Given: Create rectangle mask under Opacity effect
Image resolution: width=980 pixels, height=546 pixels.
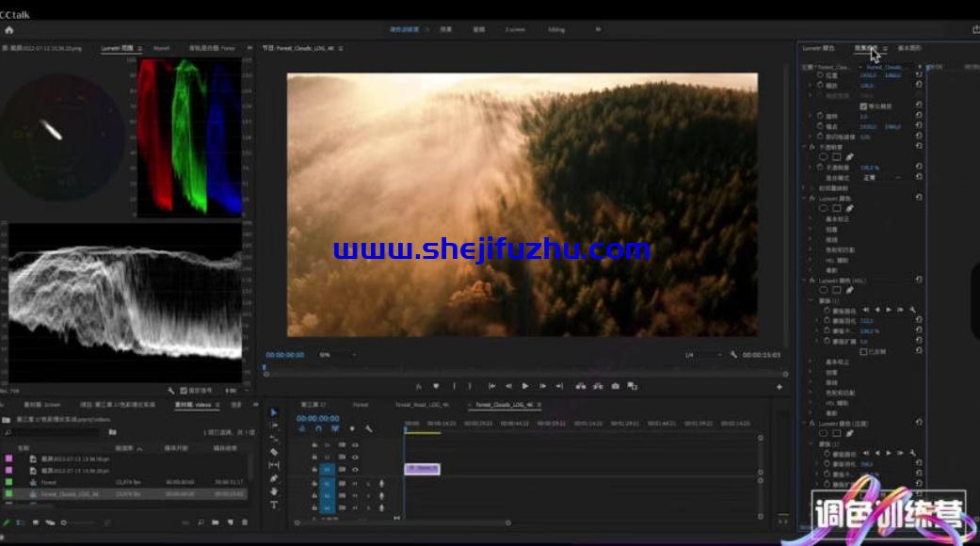Looking at the screenshot, I should [836, 157].
